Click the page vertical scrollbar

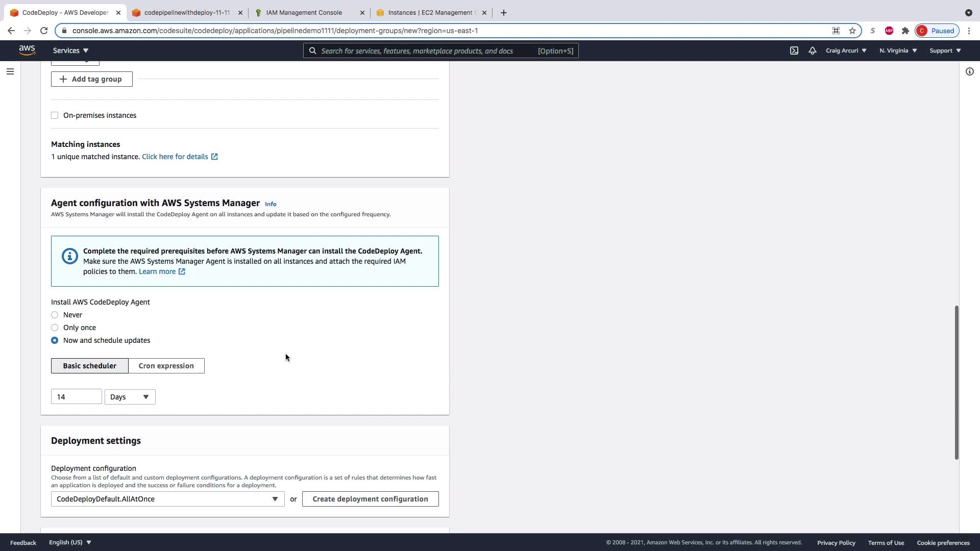click(956, 383)
